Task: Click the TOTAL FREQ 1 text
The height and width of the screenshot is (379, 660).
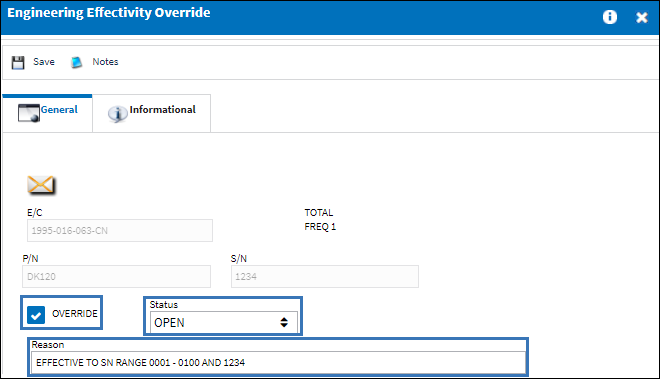Action: click(320, 219)
